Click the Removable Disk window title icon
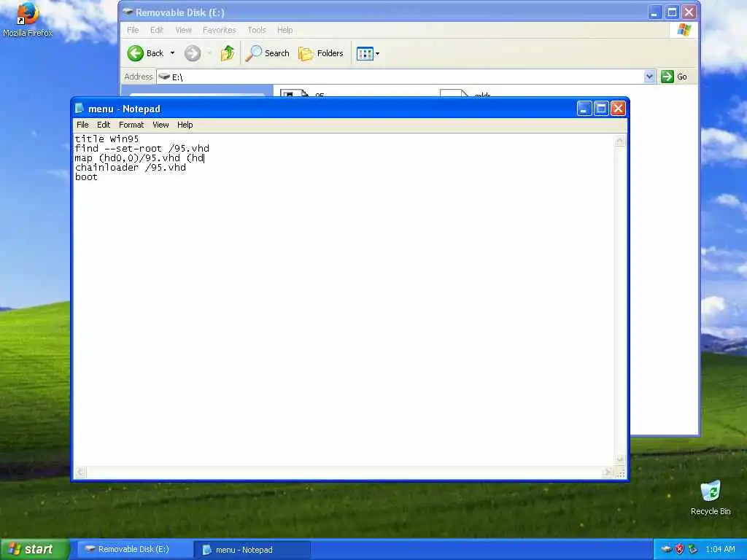This screenshot has height=560, width=747. click(128, 12)
